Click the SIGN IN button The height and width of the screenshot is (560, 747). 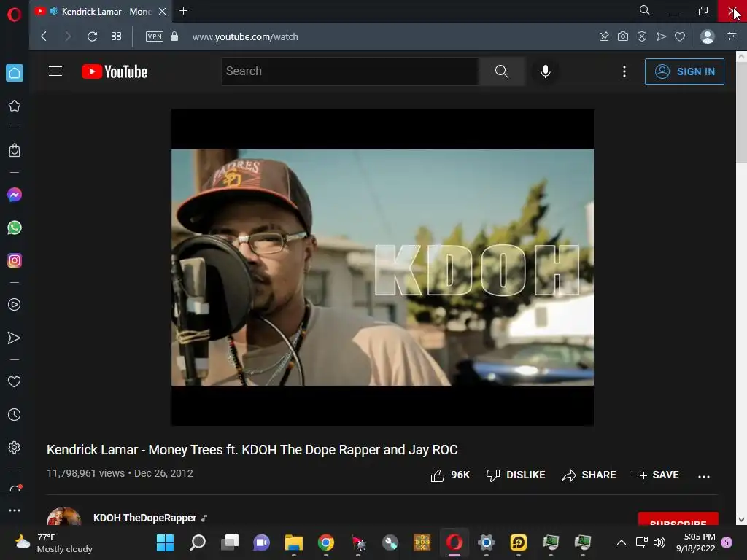(x=684, y=71)
